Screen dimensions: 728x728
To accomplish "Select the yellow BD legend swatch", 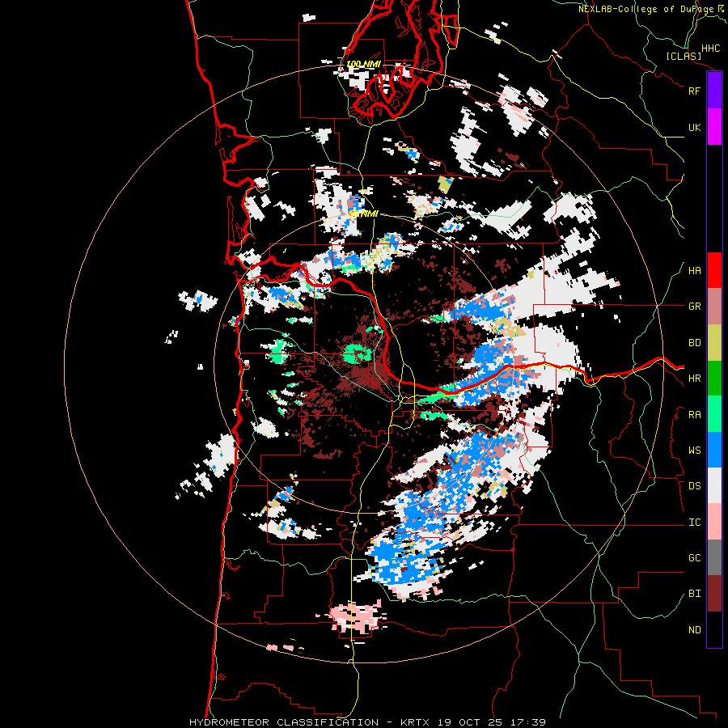I will [714, 343].
